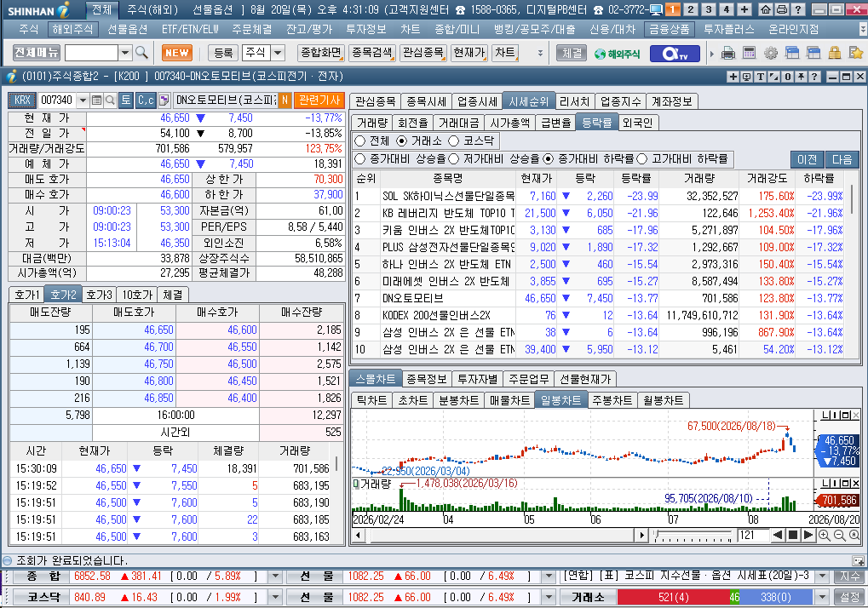
Task: Open the αTV banner button
Action: tap(675, 54)
